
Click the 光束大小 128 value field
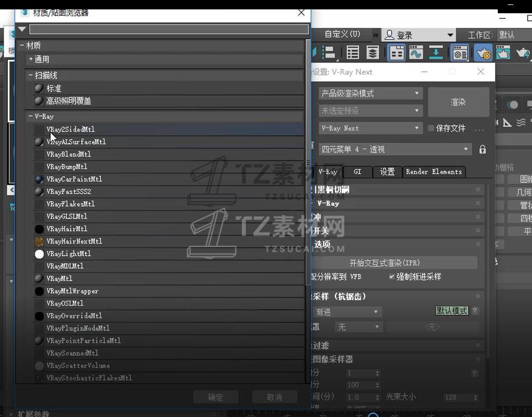[457, 397]
